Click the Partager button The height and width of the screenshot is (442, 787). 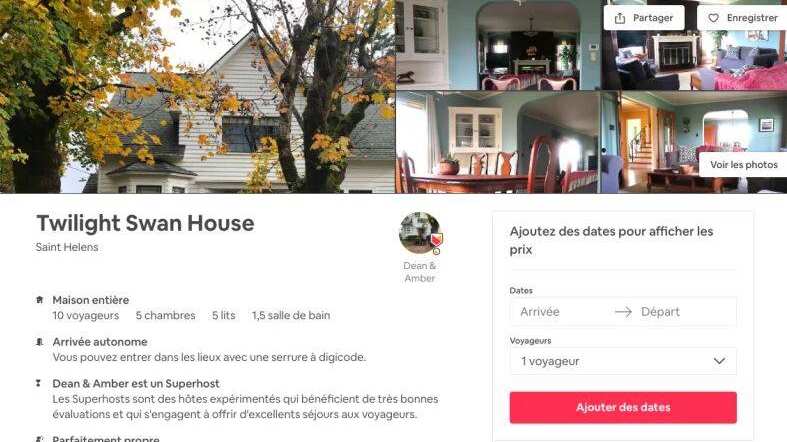[644, 18]
